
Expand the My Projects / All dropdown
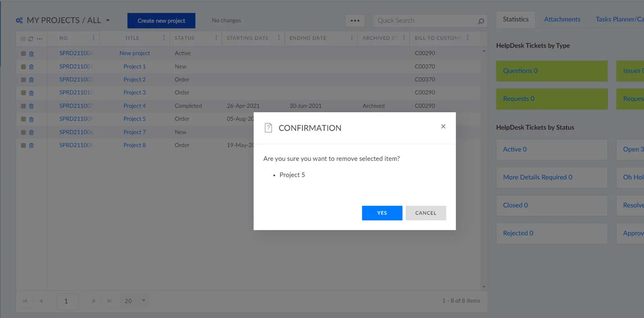[107, 20]
